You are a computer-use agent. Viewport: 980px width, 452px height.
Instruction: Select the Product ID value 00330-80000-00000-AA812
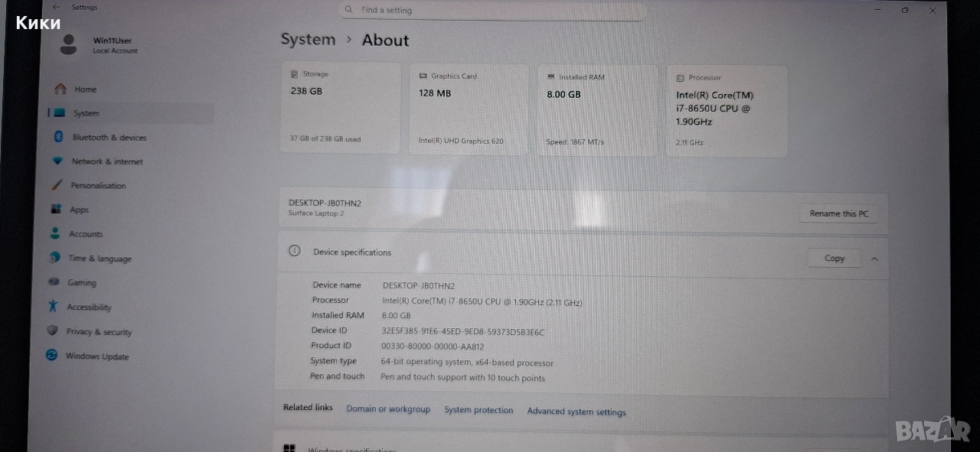coord(433,346)
